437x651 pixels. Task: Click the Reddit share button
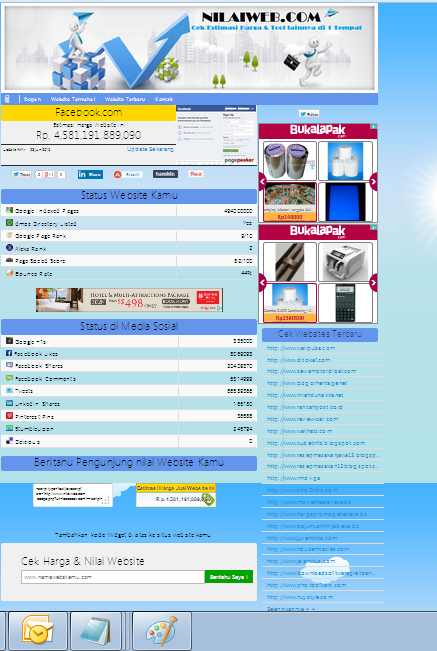pyautogui.click(x=128, y=174)
